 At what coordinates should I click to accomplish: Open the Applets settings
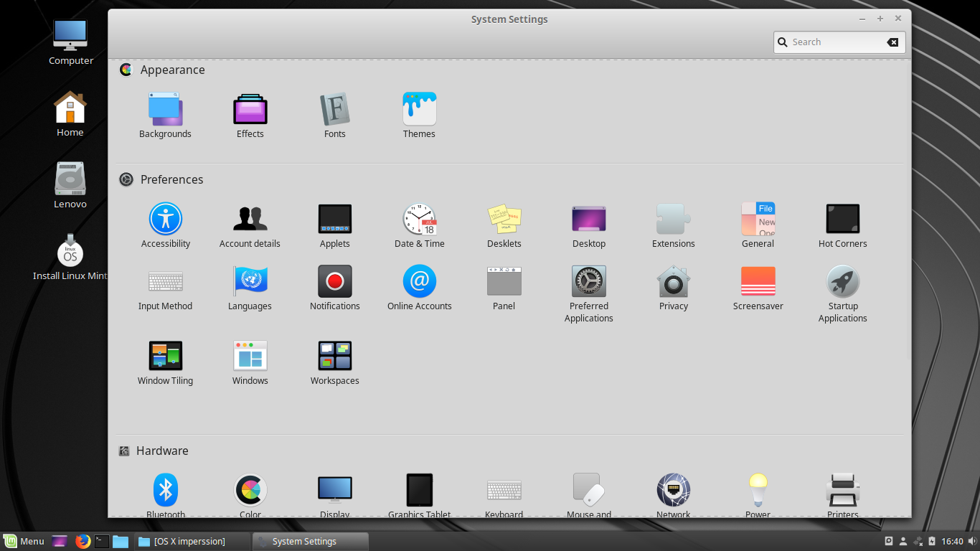[x=335, y=225]
